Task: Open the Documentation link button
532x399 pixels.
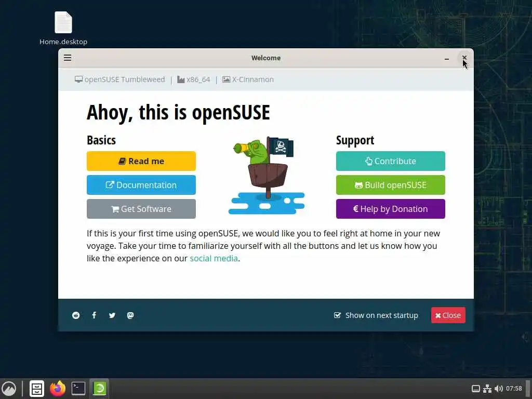Action: click(141, 185)
